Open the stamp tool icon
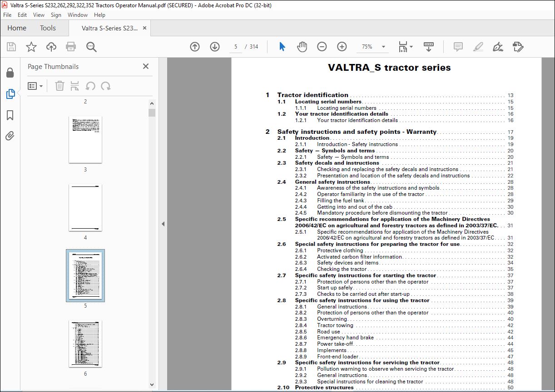The width and height of the screenshot is (555, 392). [x=518, y=47]
